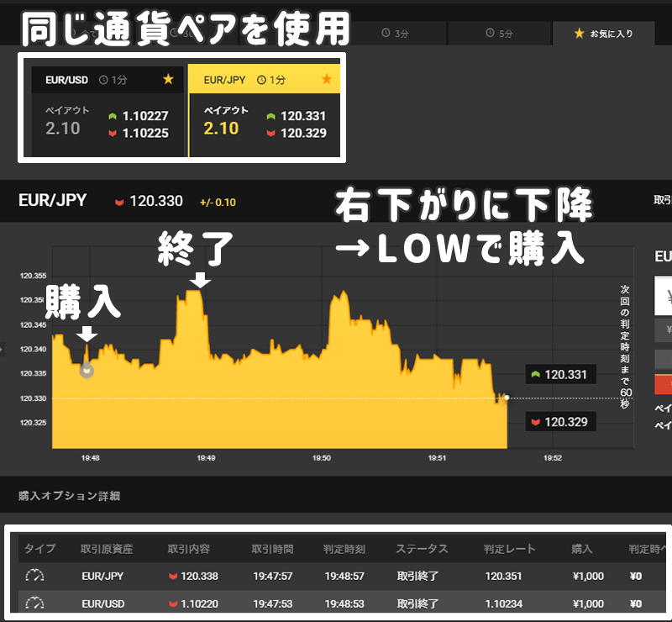
Task: Click the 判定時刻 column header
Action: click(344, 549)
